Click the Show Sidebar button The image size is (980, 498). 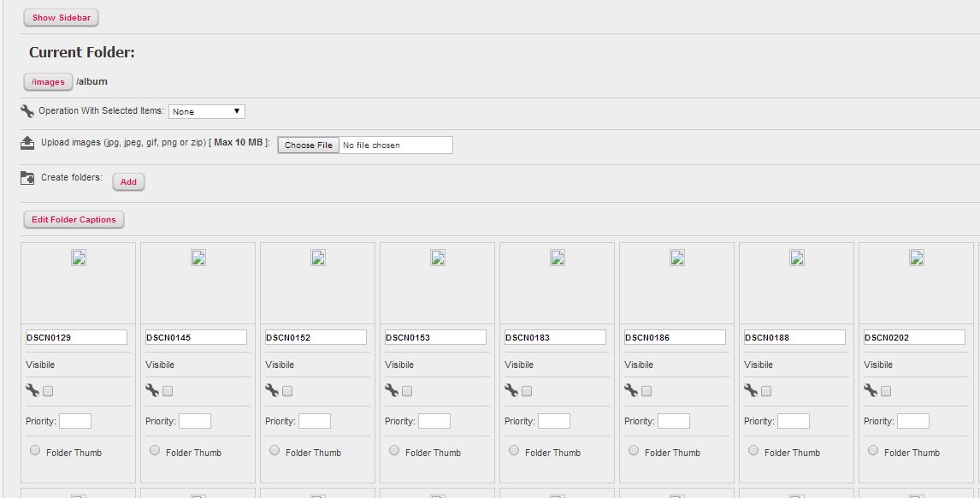(62, 17)
